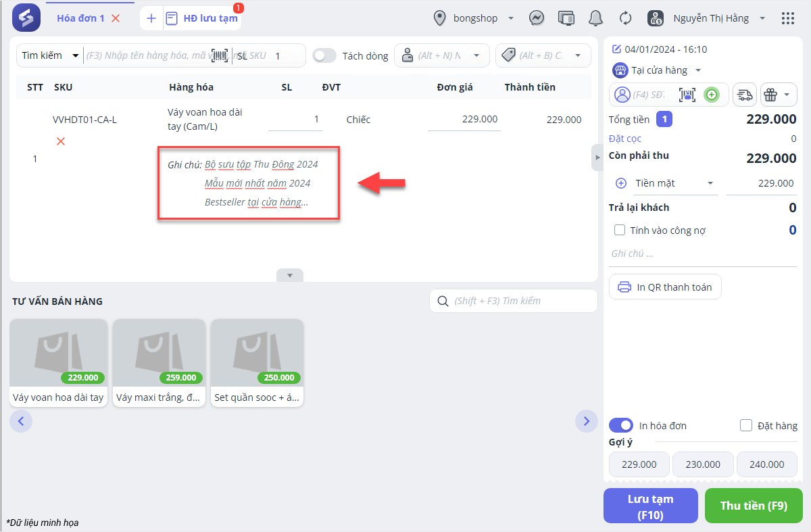Check the Tính vào công nợ checkbox

coord(619,230)
